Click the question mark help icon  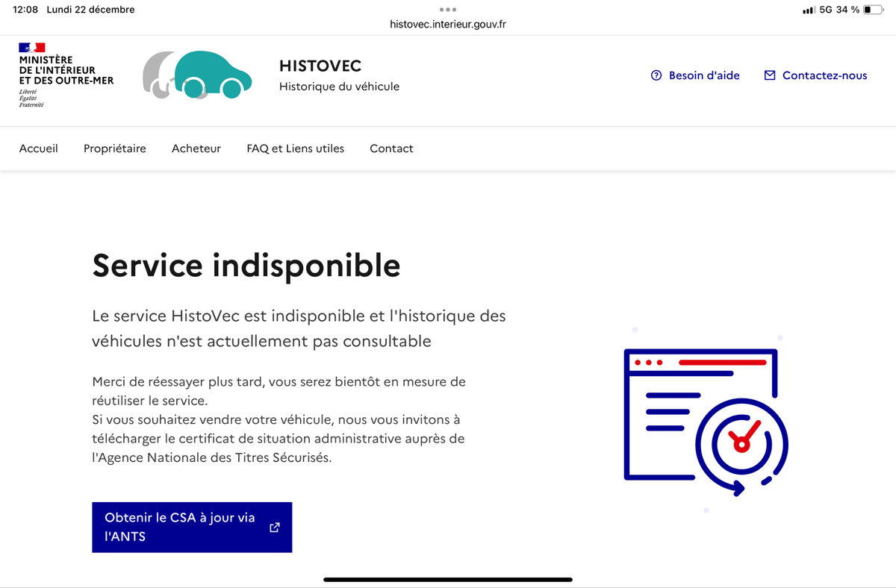pos(656,75)
